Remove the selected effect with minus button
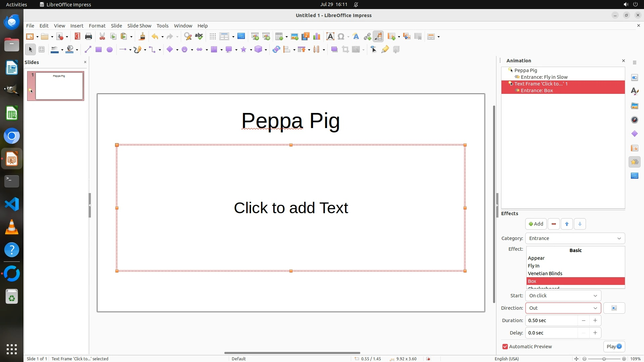This screenshot has height=362, width=644. tap(554, 224)
